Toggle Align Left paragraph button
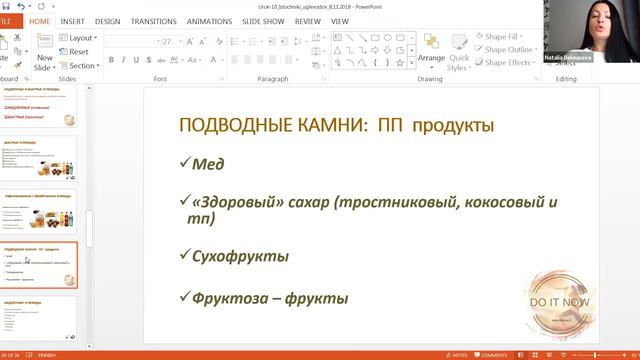This screenshot has height=360, width=640. [234, 60]
